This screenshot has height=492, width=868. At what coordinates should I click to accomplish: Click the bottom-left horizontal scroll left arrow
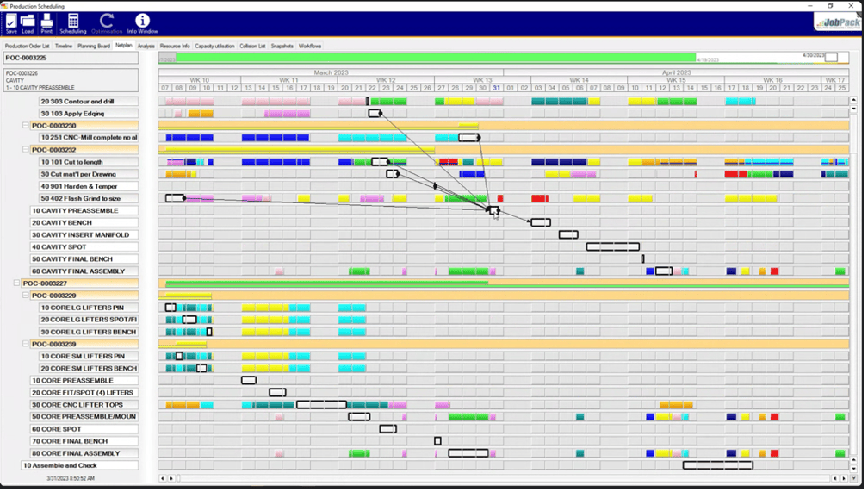tap(163, 479)
